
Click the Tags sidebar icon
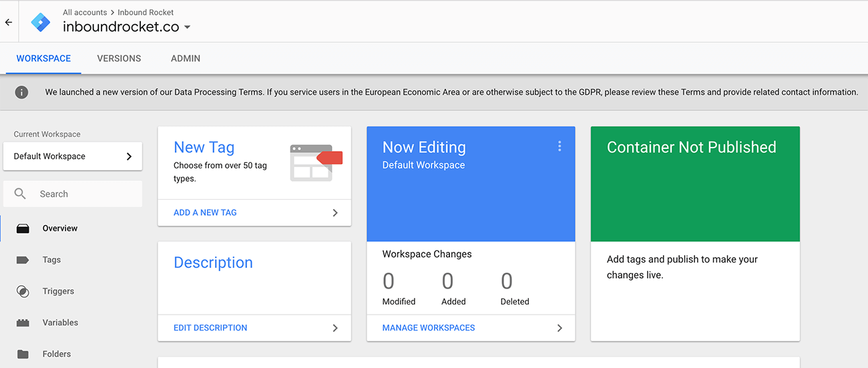point(23,260)
